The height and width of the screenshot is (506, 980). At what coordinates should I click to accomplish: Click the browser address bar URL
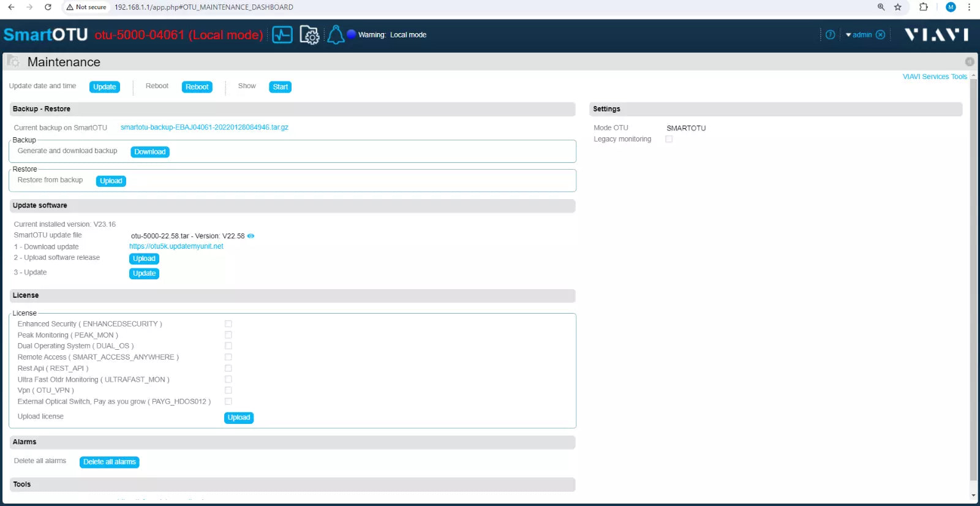(x=204, y=7)
